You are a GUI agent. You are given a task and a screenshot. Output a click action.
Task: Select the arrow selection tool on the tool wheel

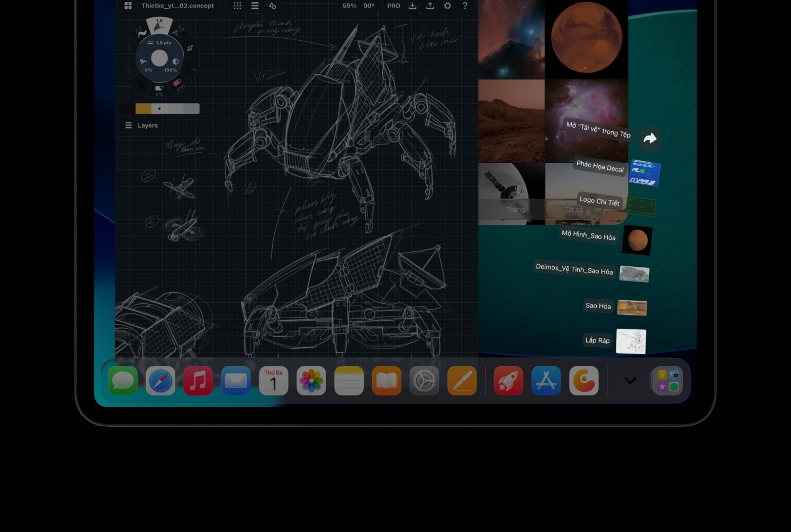click(x=190, y=48)
